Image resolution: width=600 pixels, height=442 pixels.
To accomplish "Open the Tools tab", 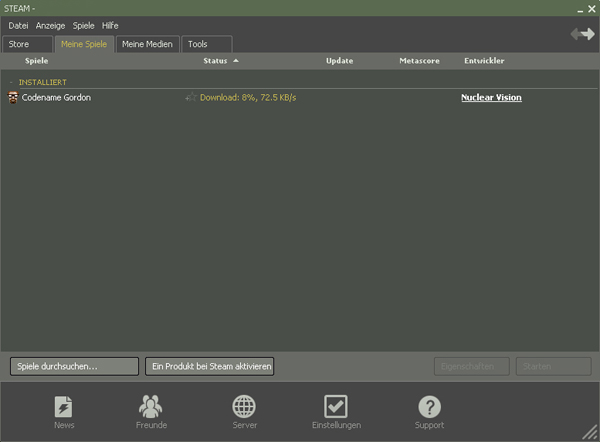I will (x=207, y=44).
